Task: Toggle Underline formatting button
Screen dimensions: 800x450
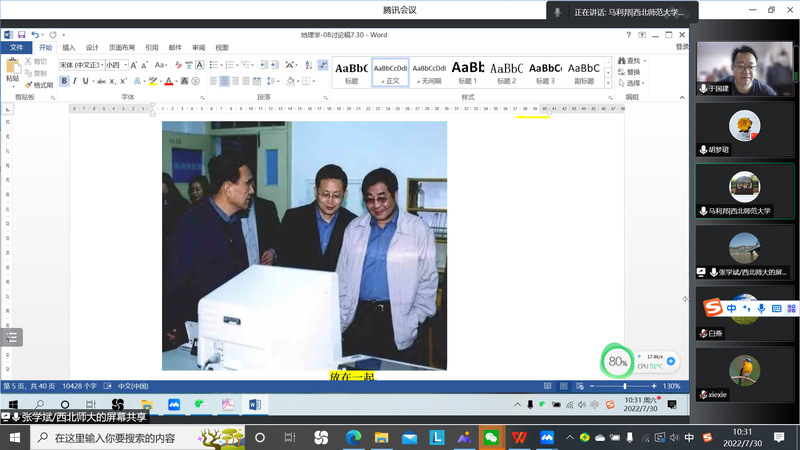Action: pos(86,81)
